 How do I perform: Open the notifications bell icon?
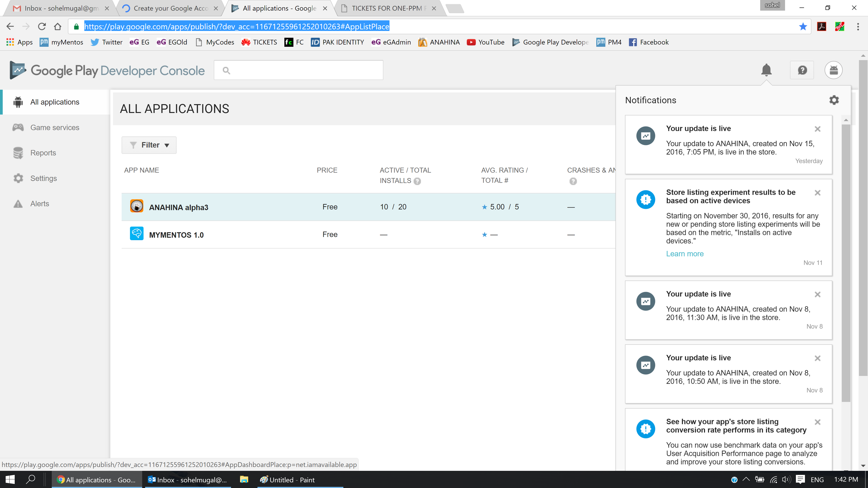(766, 70)
